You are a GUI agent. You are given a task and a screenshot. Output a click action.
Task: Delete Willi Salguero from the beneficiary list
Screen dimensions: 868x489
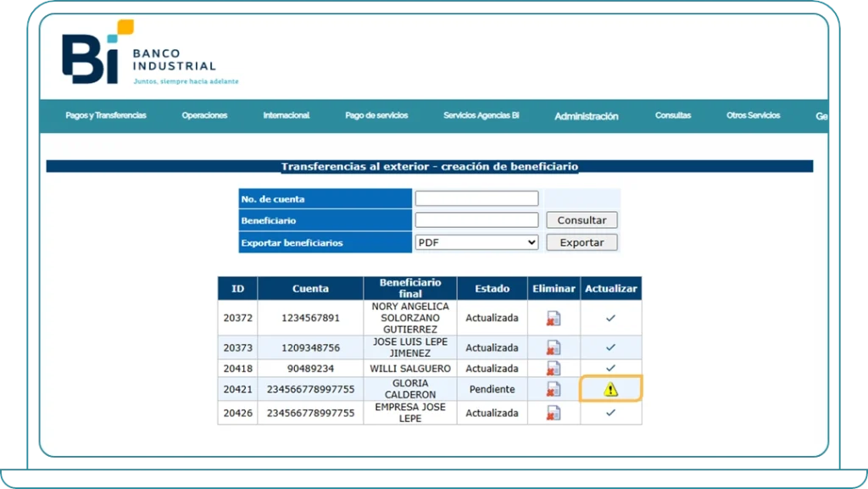coord(554,368)
